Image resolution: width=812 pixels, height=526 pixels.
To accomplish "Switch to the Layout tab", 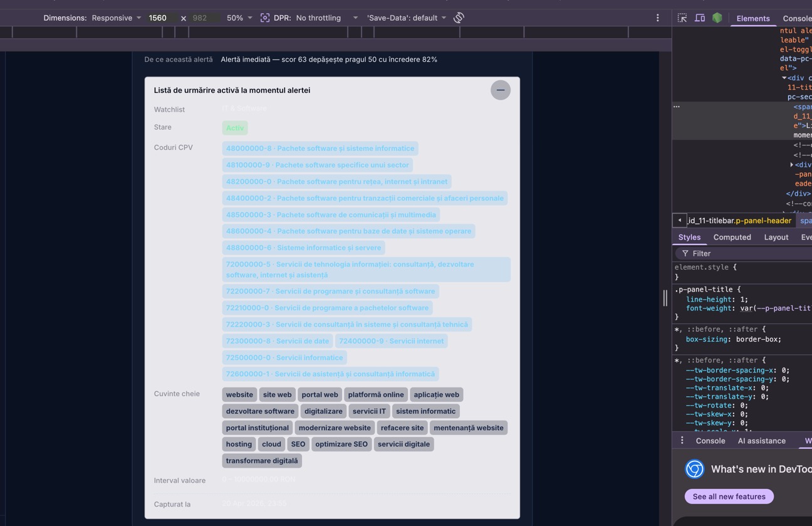I will [x=776, y=237].
